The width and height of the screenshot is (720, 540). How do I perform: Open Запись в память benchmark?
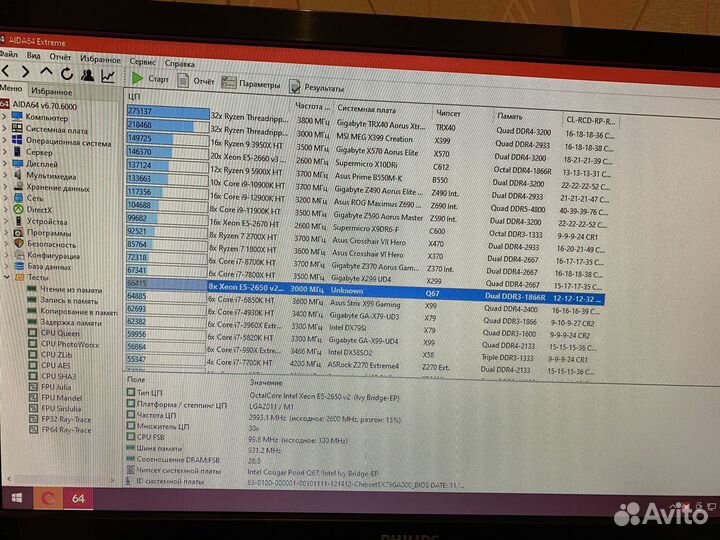point(69,301)
